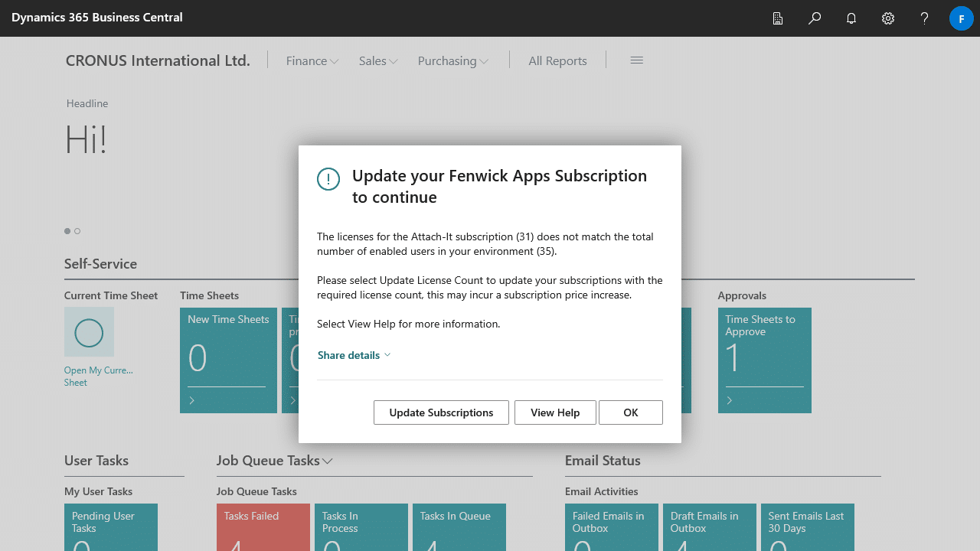This screenshot has width=980, height=551.
Task: Open All Reports
Action: coord(557,61)
